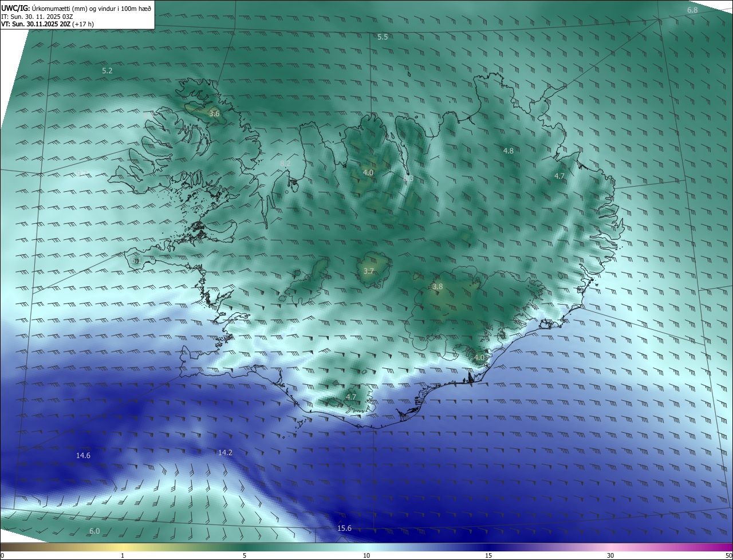Click the 5.5 value label
The height and width of the screenshot is (560, 733).
coord(383,37)
